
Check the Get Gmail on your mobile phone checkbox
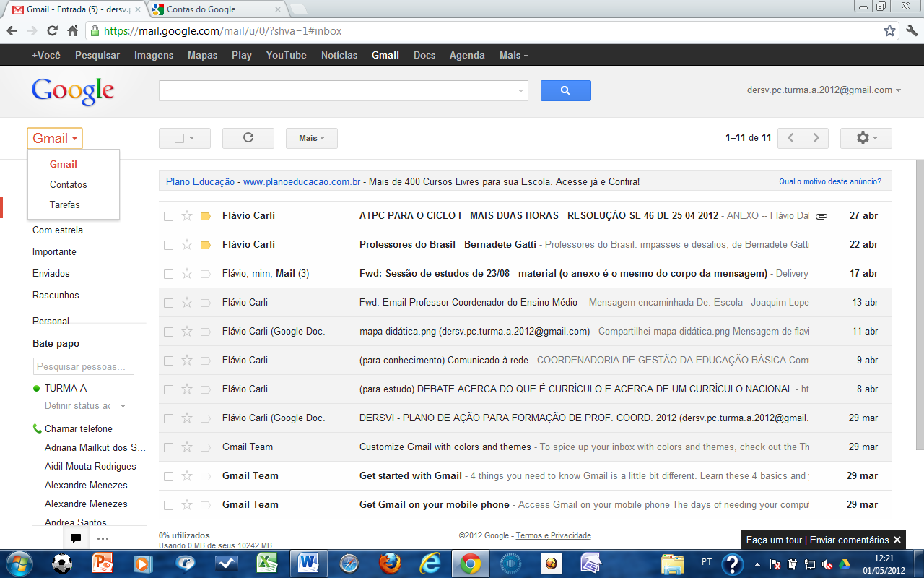pos(168,505)
